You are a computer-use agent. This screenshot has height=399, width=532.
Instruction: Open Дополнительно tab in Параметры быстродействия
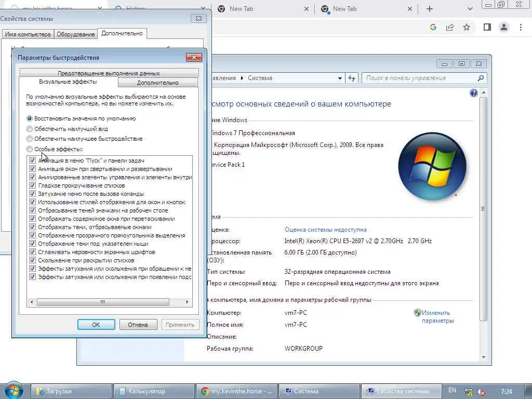(x=158, y=83)
